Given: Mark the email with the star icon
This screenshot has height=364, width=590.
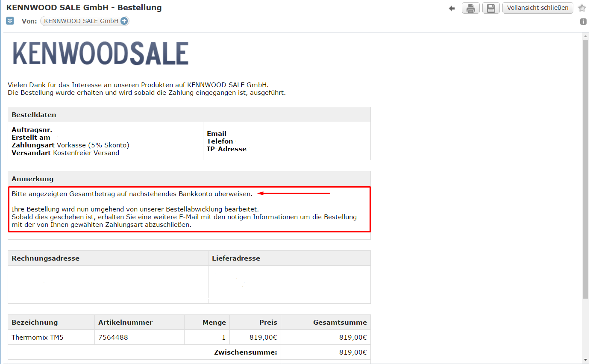Looking at the screenshot, I should (x=582, y=8).
